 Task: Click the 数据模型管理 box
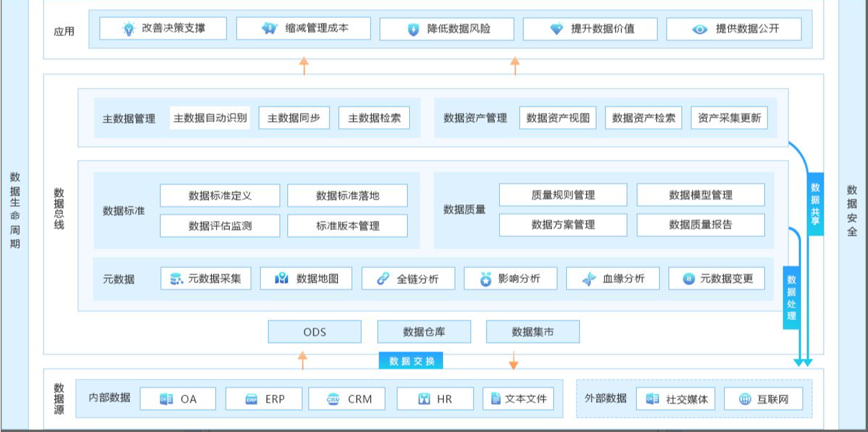coord(700,195)
